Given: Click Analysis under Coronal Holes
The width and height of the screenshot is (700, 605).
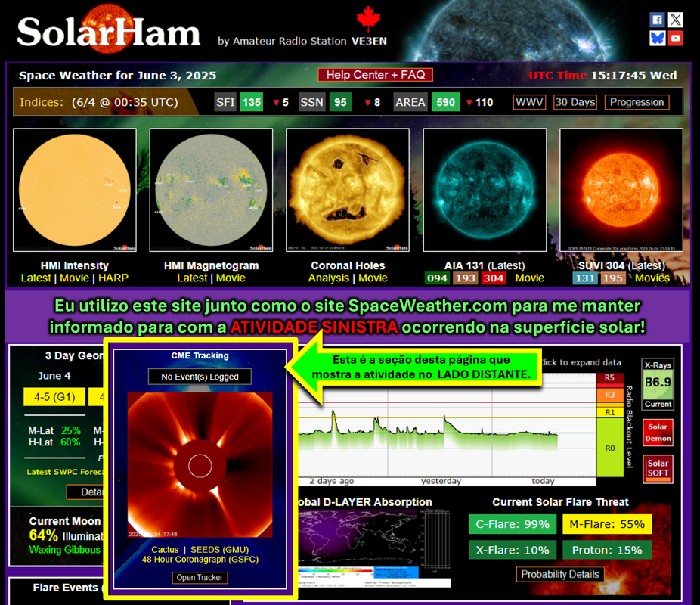Looking at the screenshot, I should pos(329,278).
